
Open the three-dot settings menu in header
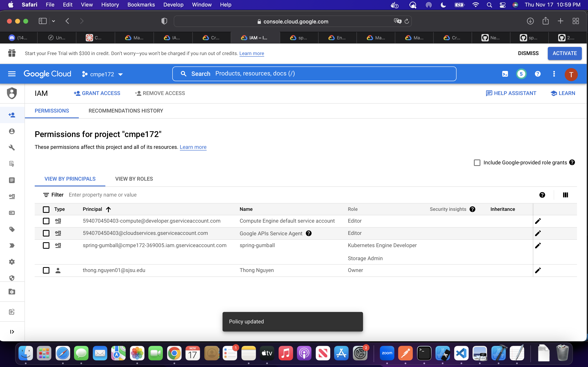click(x=554, y=74)
